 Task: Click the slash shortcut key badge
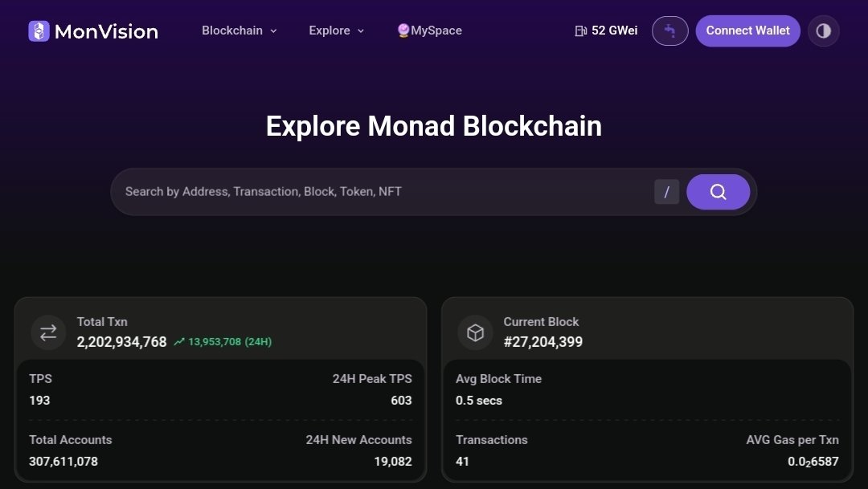click(x=666, y=192)
